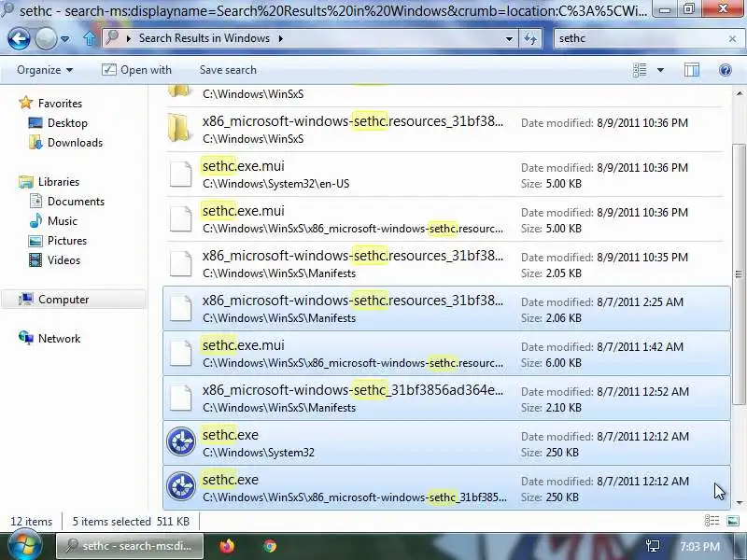Open the view options dropdown arrow
747x560 pixels.
coord(660,70)
